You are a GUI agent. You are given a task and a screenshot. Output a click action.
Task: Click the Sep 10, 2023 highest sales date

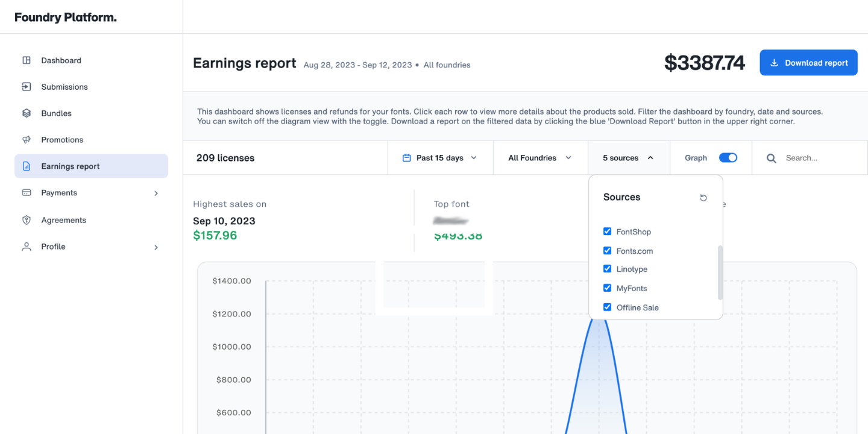pos(224,221)
